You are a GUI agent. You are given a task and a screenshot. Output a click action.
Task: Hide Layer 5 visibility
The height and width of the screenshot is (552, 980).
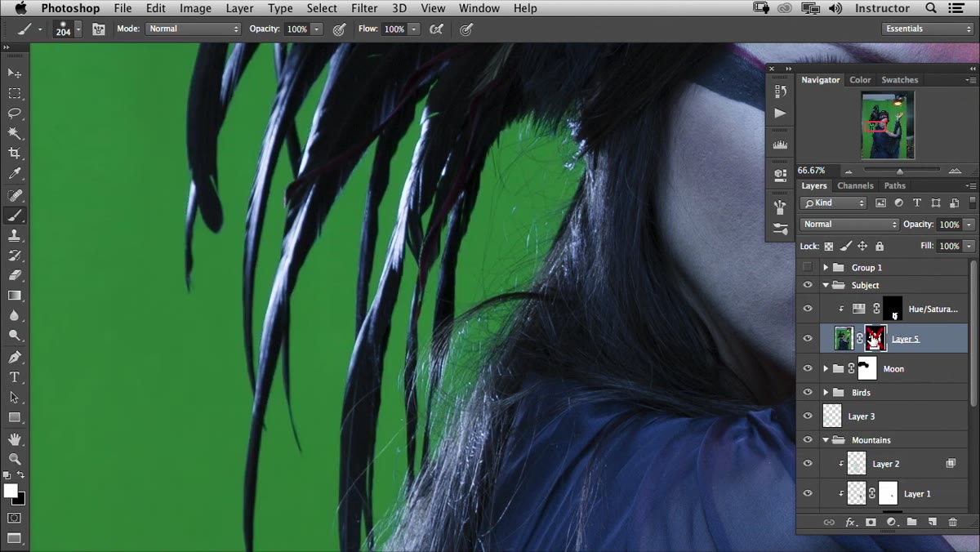point(808,339)
